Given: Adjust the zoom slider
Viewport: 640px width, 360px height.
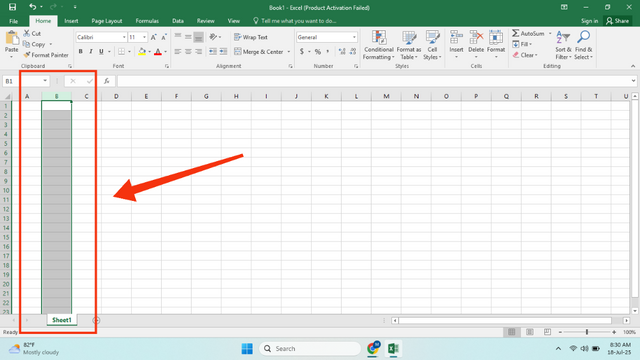Looking at the screenshot, I should click(x=587, y=332).
